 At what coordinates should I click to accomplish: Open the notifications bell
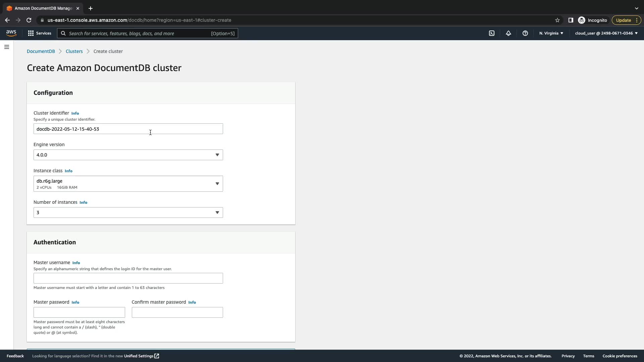coord(508,33)
